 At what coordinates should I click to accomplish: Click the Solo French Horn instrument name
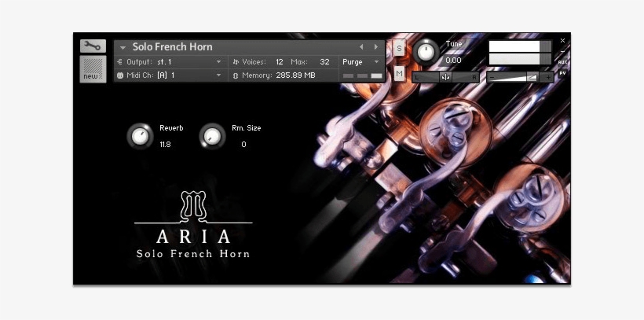coord(173,47)
